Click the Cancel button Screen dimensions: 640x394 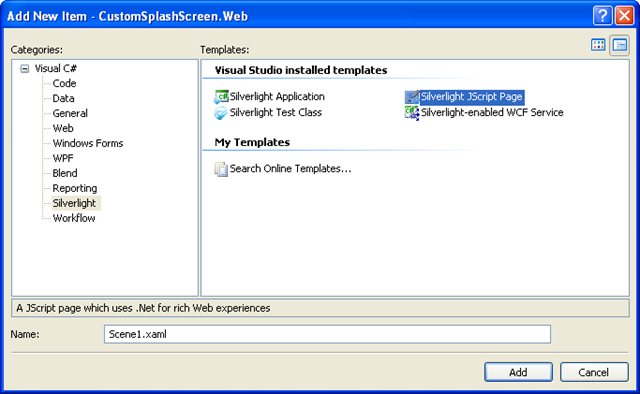coord(593,372)
